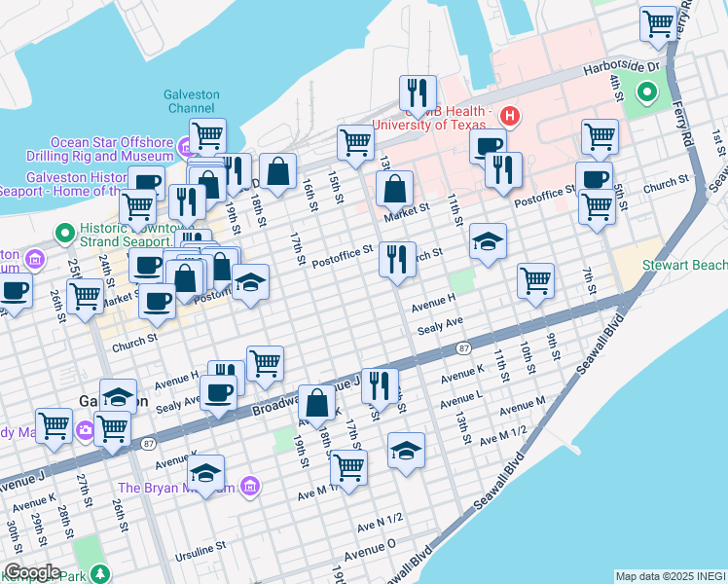The width and height of the screenshot is (728, 584).
Task: Open the coffee cup marker below UTMB Health
Action: (488, 147)
